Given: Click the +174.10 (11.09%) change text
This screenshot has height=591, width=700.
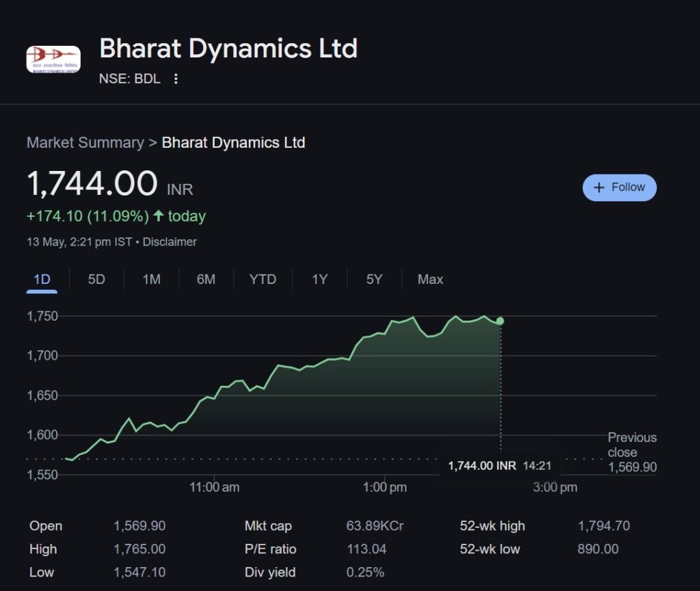Looking at the screenshot, I should pos(87,216).
